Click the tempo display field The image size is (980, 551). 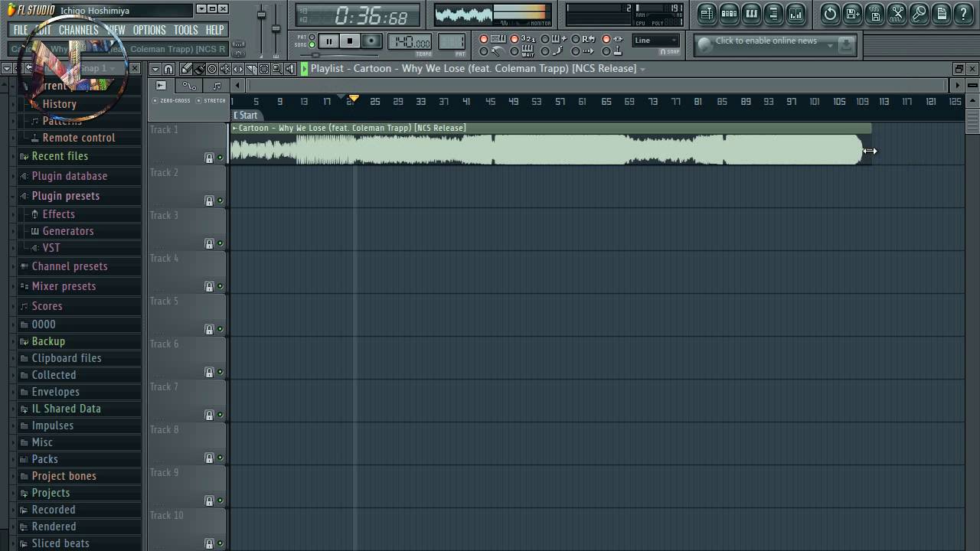coord(410,41)
